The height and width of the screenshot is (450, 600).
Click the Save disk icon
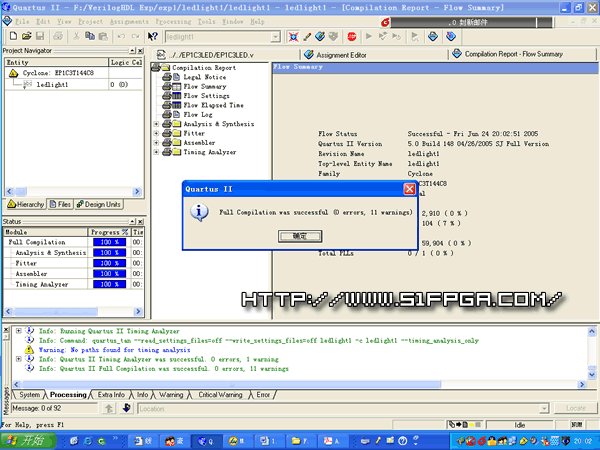tap(40, 36)
